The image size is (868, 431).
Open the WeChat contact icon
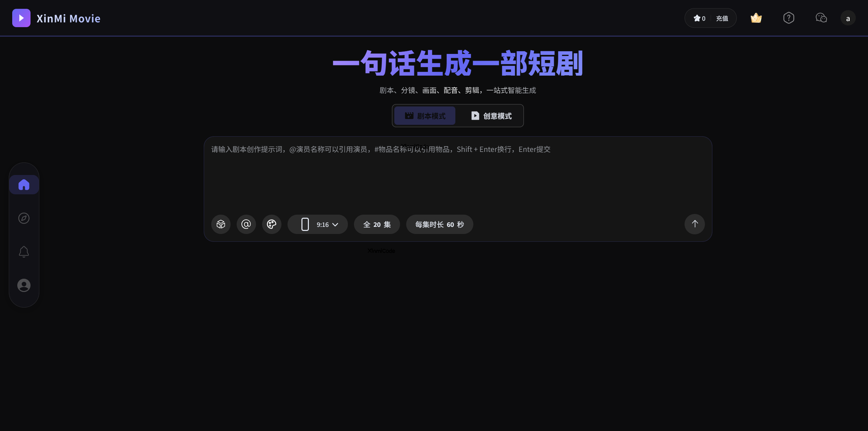[x=821, y=18]
